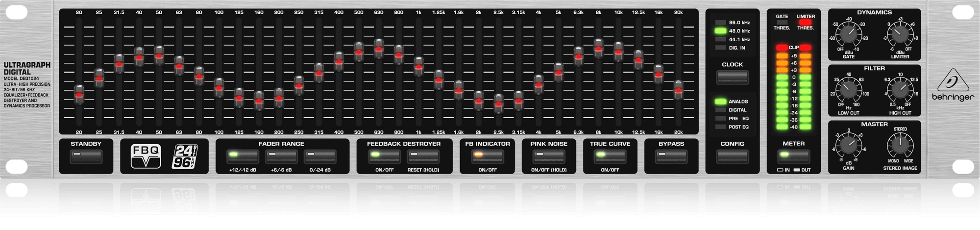
Task: Click the 31.5 Hz fader
Action: coord(119,64)
